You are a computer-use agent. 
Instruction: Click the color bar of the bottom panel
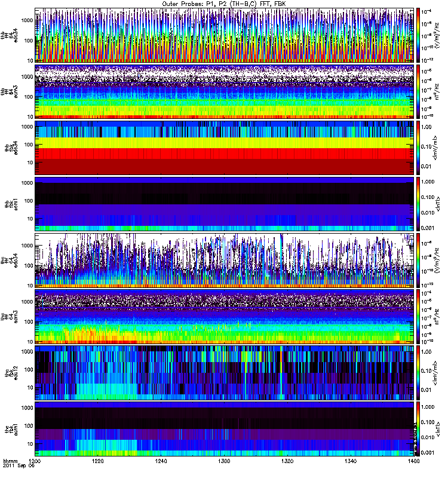418,428
